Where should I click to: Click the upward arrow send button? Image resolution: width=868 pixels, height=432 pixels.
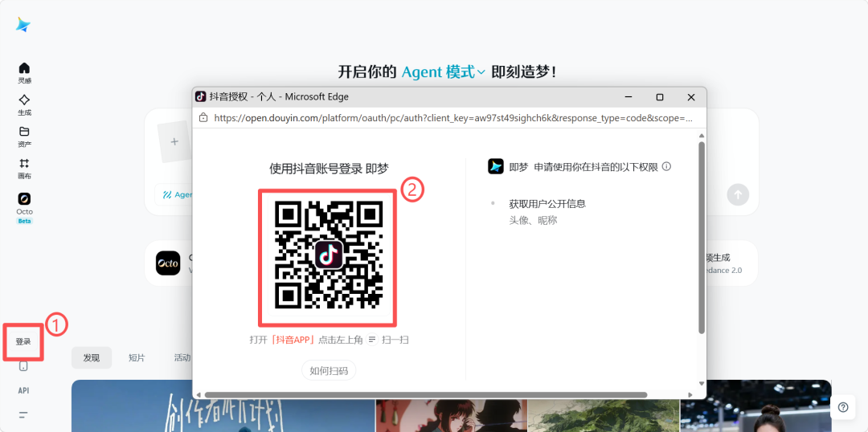click(738, 194)
